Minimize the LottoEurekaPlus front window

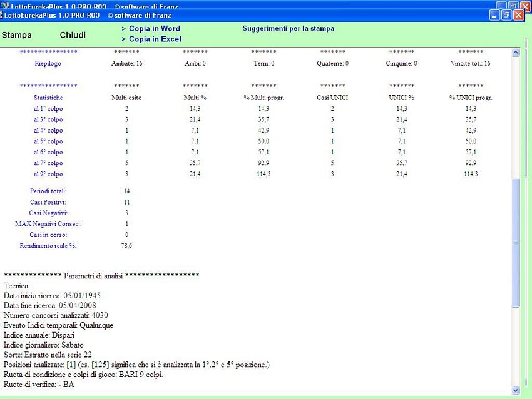coord(494,15)
